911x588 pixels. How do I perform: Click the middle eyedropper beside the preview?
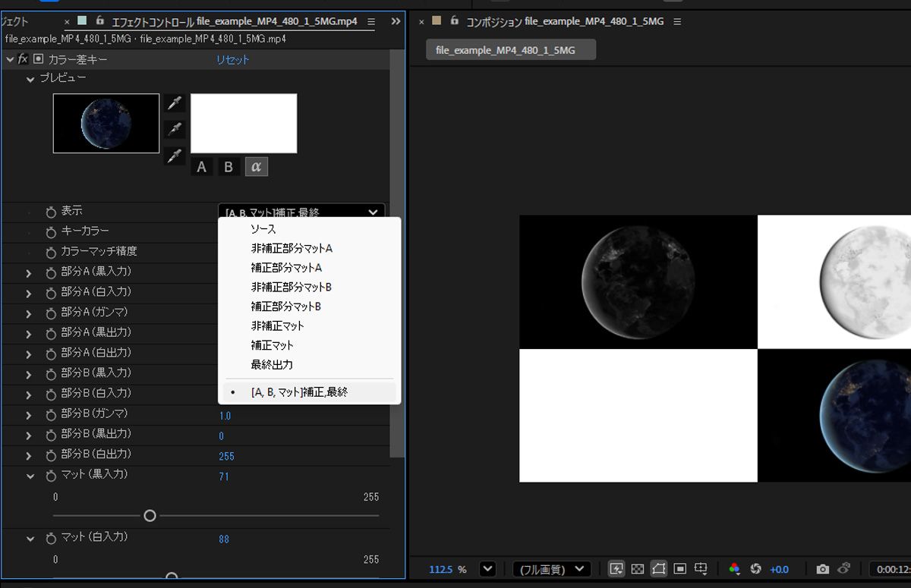[175, 130]
